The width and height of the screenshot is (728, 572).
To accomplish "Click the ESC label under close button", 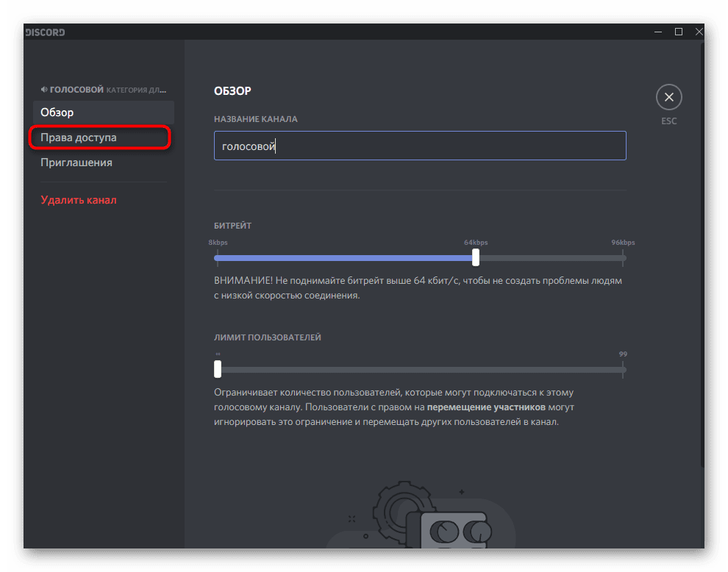I will click(668, 121).
